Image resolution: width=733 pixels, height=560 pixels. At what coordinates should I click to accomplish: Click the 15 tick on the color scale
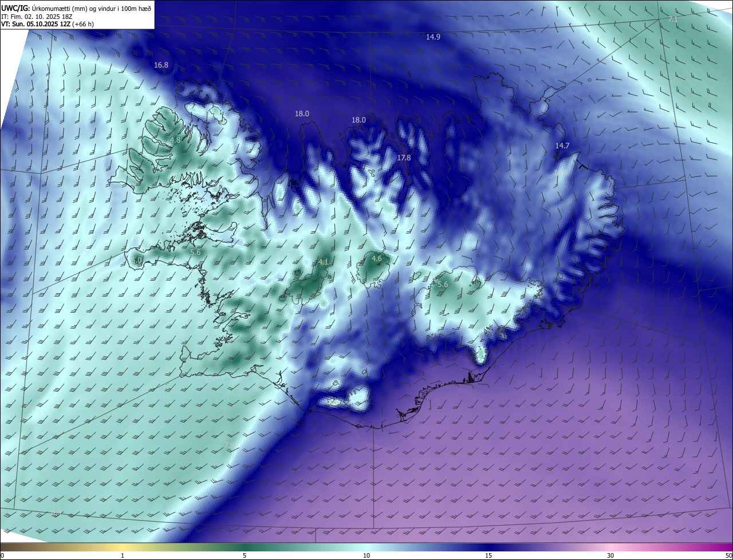488,555
